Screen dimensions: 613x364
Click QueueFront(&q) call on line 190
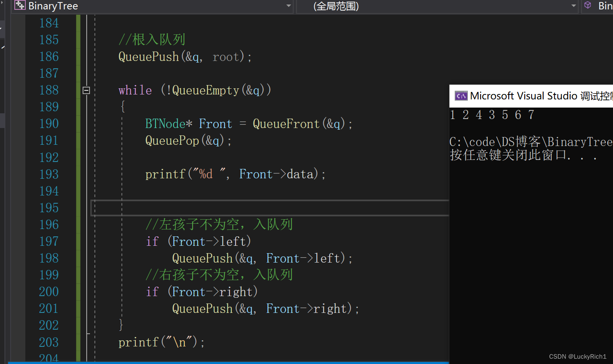(x=299, y=124)
